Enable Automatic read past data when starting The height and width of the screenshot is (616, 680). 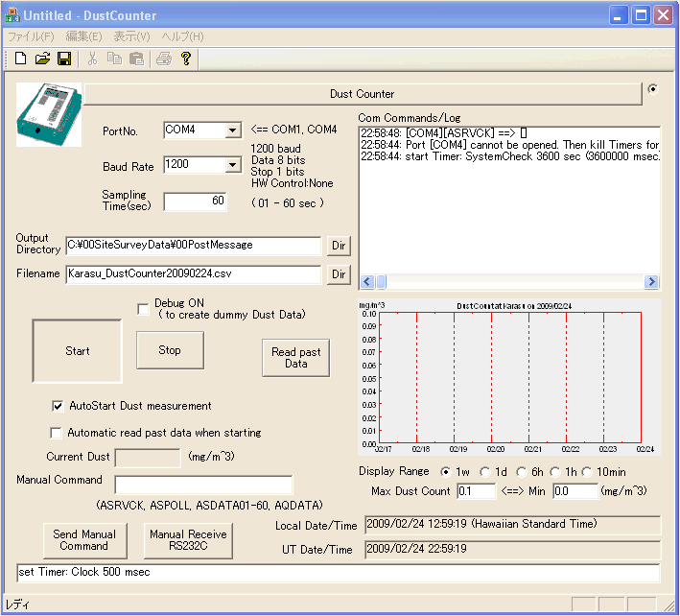[56, 433]
